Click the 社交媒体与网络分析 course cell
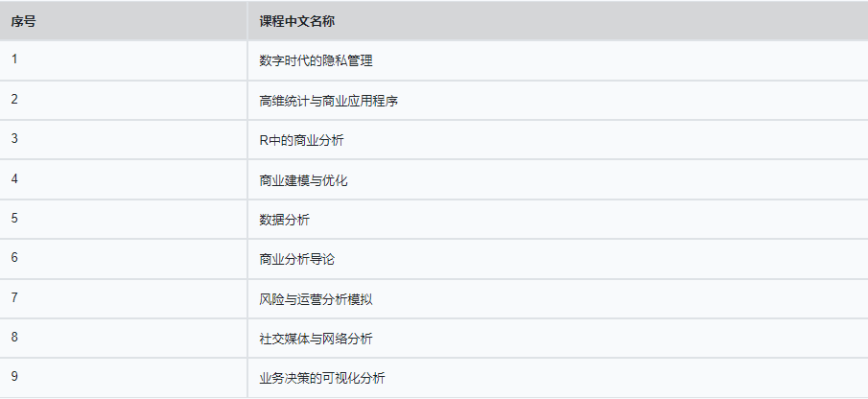The width and height of the screenshot is (868, 399). 316,339
